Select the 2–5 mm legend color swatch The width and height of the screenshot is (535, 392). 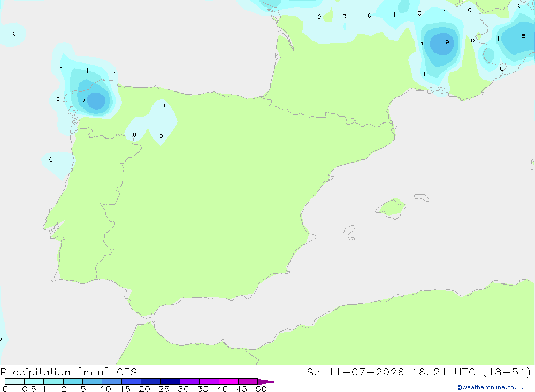(x=73, y=381)
